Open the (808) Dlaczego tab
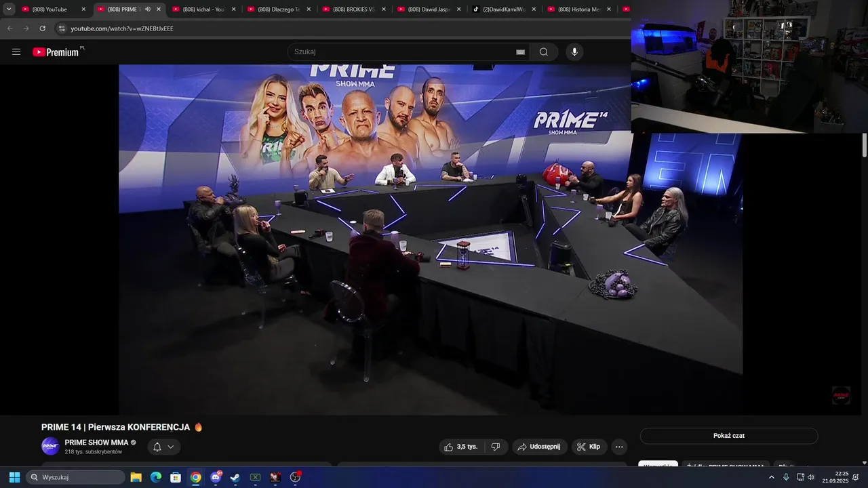The height and width of the screenshot is (488, 868). [x=277, y=9]
